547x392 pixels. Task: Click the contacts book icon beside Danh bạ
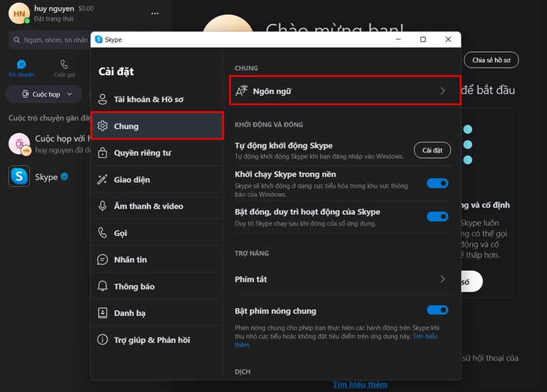[103, 313]
